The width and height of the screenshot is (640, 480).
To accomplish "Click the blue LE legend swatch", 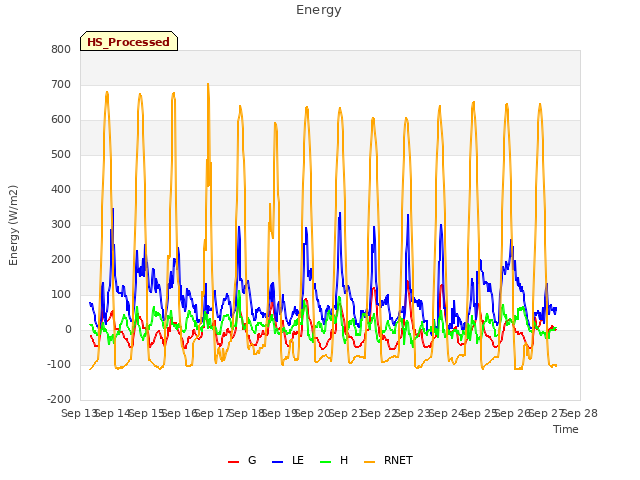I will (278, 462).
